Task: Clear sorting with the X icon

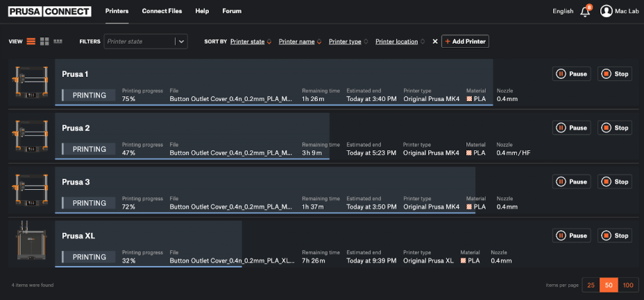Action: pyautogui.click(x=435, y=42)
